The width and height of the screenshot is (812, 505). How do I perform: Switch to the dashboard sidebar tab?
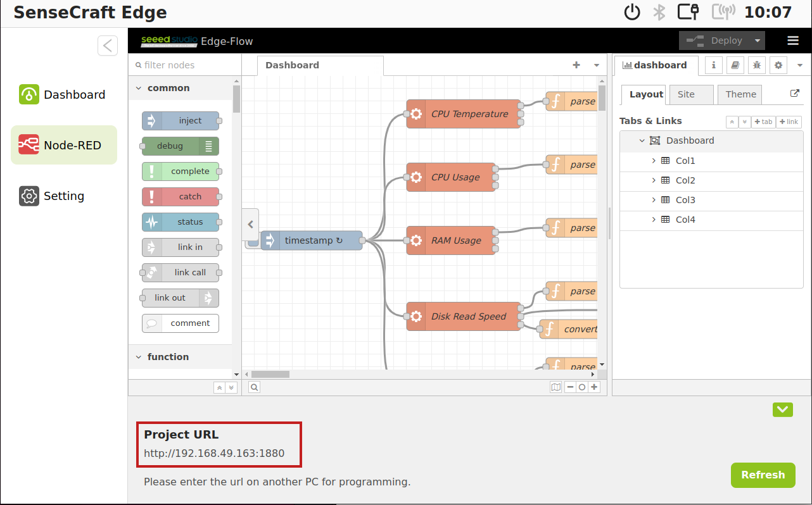pyautogui.click(x=656, y=65)
